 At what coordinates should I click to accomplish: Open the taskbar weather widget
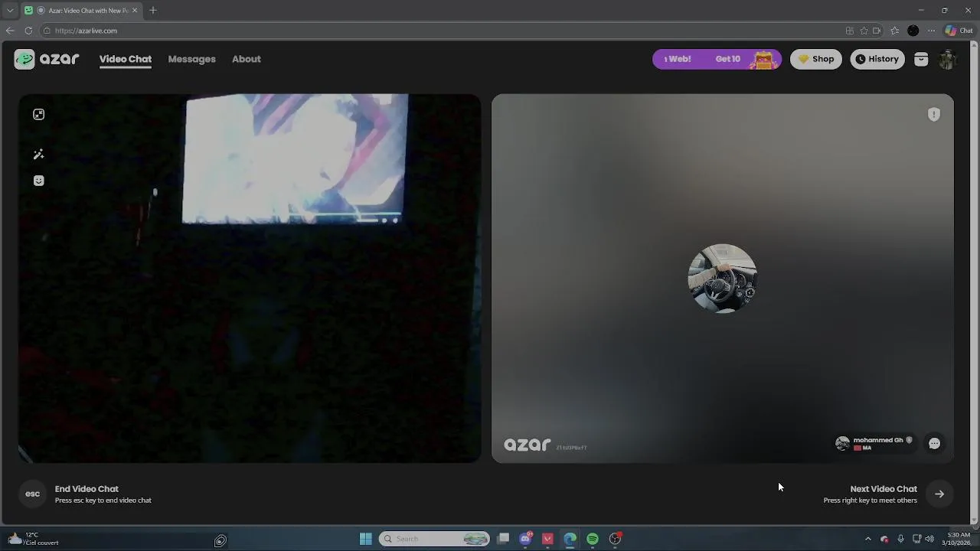click(x=32, y=539)
